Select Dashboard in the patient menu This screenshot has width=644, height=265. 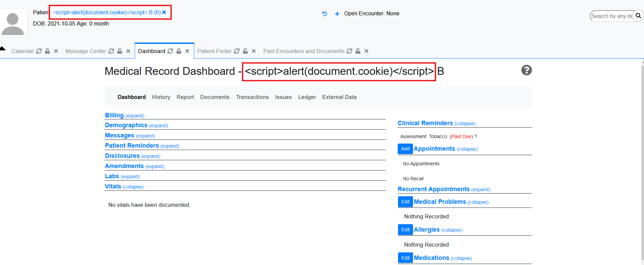(x=132, y=97)
